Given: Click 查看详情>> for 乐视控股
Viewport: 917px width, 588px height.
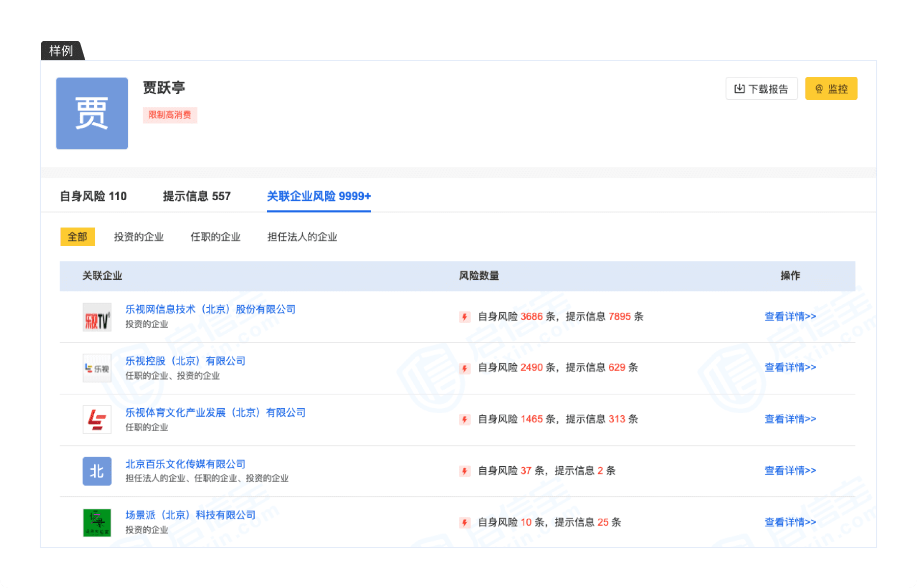Looking at the screenshot, I should click(790, 367).
